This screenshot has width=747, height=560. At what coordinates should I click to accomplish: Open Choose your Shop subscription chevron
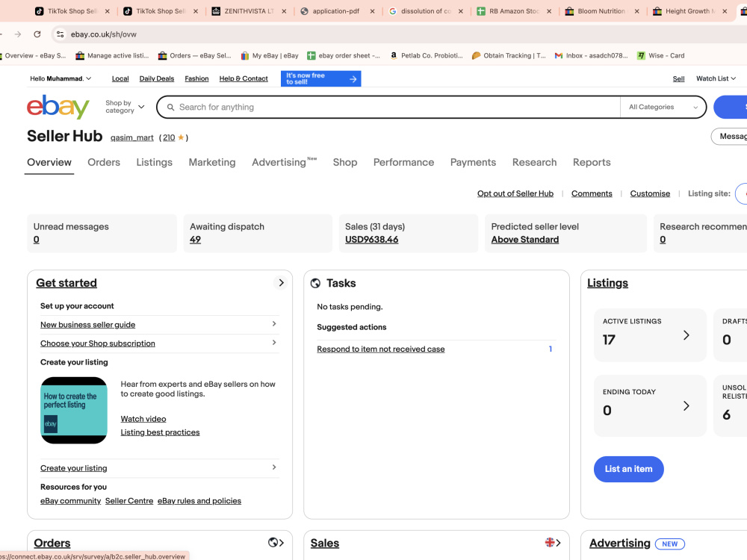(274, 343)
